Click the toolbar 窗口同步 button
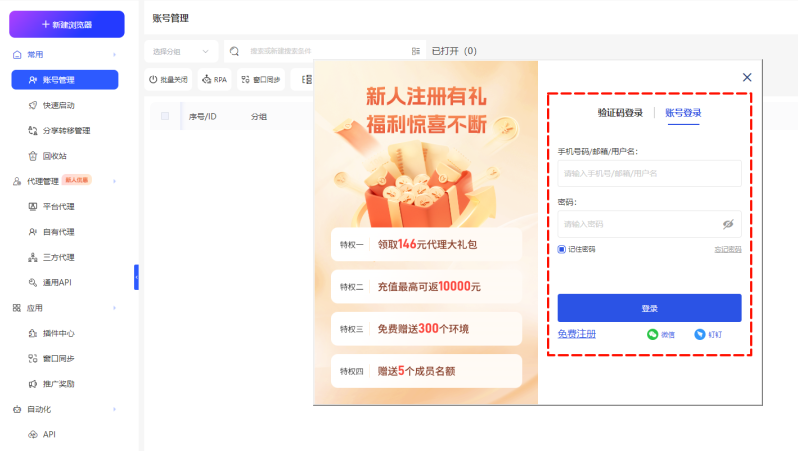This screenshot has width=798, height=451. [x=261, y=79]
